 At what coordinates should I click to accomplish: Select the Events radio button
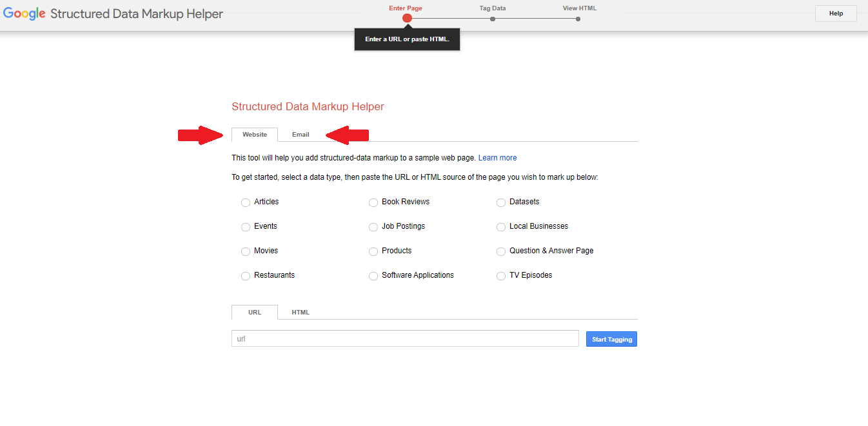[x=246, y=227]
